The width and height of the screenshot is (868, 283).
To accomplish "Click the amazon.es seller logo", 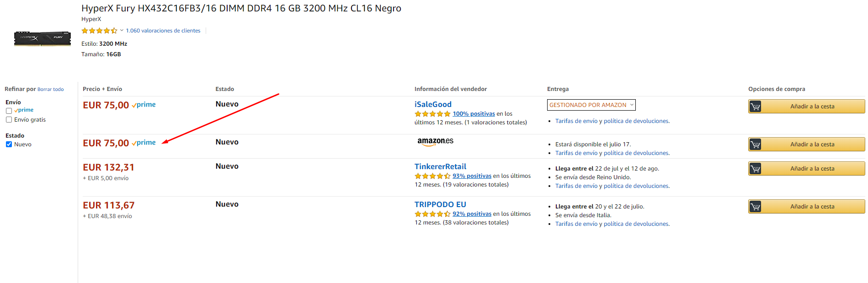I will pyautogui.click(x=435, y=141).
